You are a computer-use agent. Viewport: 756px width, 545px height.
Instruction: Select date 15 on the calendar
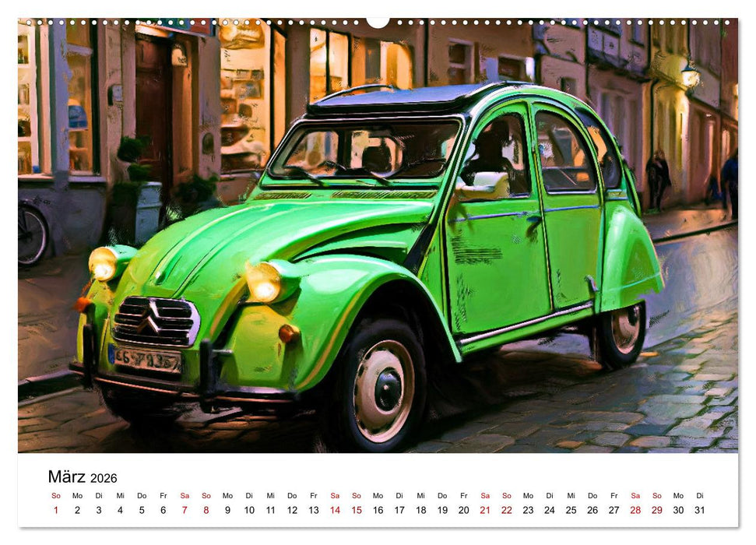tap(358, 508)
